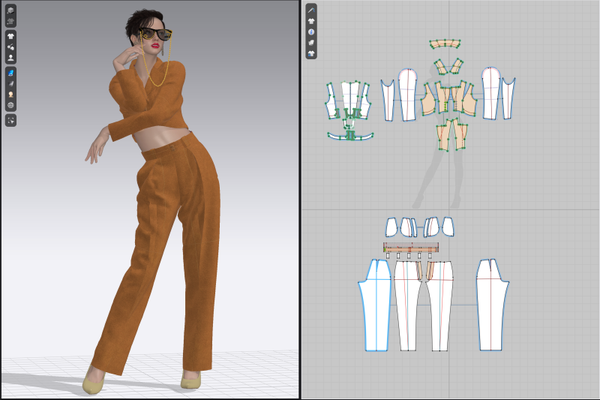The height and width of the screenshot is (400, 600).
Task: Open the mesh sphere icon in 3D toolbar
Action: pyautogui.click(x=11, y=105)
